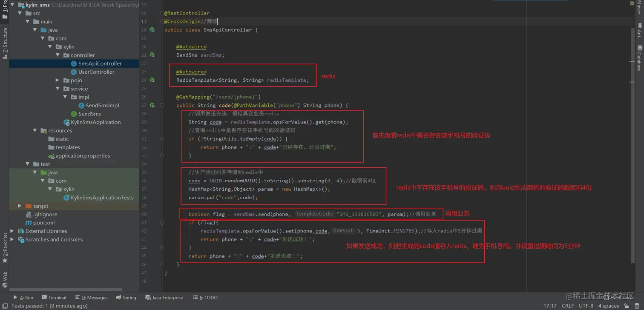Change the UTF-8 file encoding
Viewport: 644px width, 310px height.
pyautogui.click(x=586, y=306)
